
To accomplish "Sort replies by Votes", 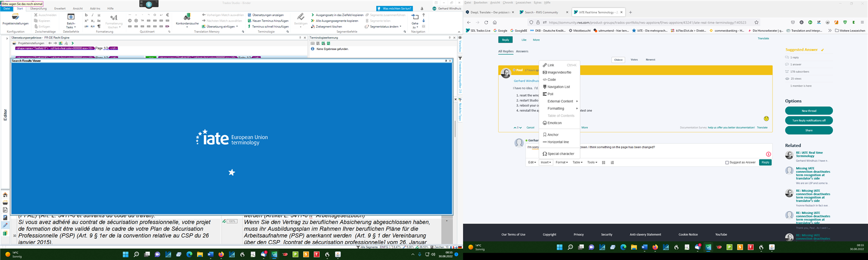I will 634,60.
